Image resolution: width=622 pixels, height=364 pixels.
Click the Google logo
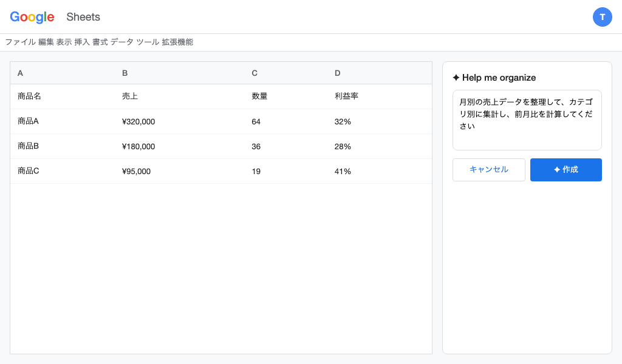pyautogui.click(x=32, y=17)
